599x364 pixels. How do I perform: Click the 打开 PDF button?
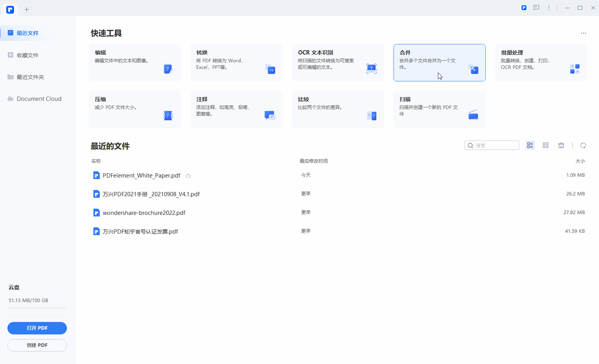pyautogui.click(x=37, y=328)
